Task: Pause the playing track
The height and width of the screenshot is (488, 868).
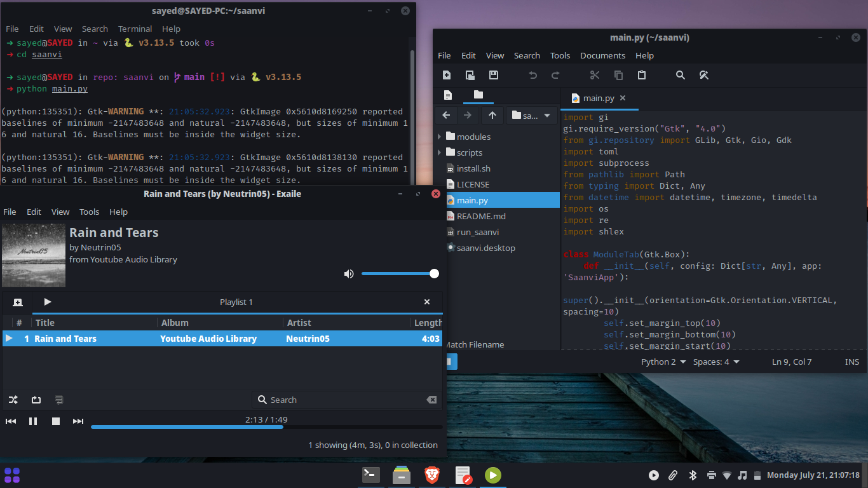Action: click(x=33, y=421)
